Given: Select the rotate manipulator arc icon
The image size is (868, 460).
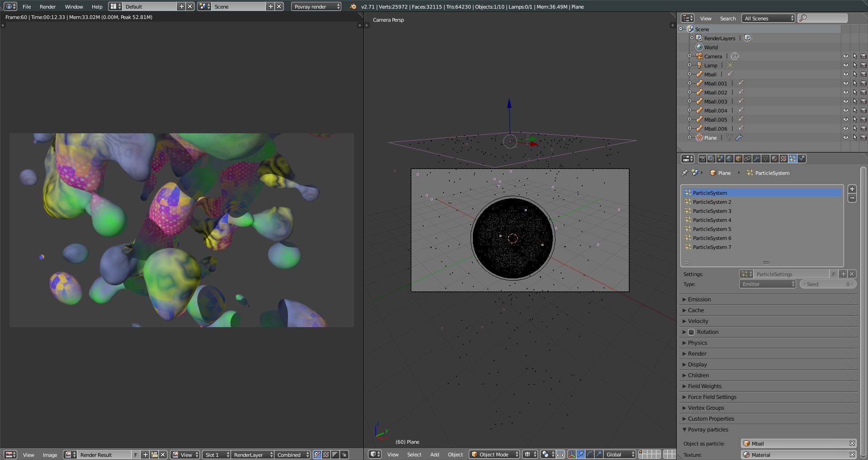Looking at the screenshot, I should pos(590,455).
